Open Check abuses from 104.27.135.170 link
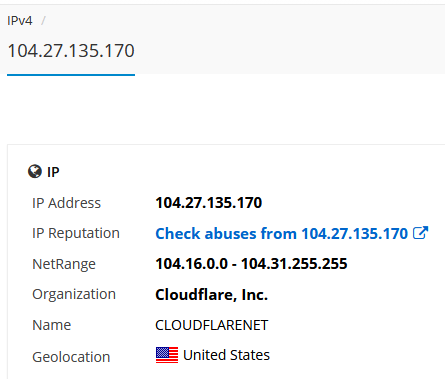The image size is (445, 379). 282,233
